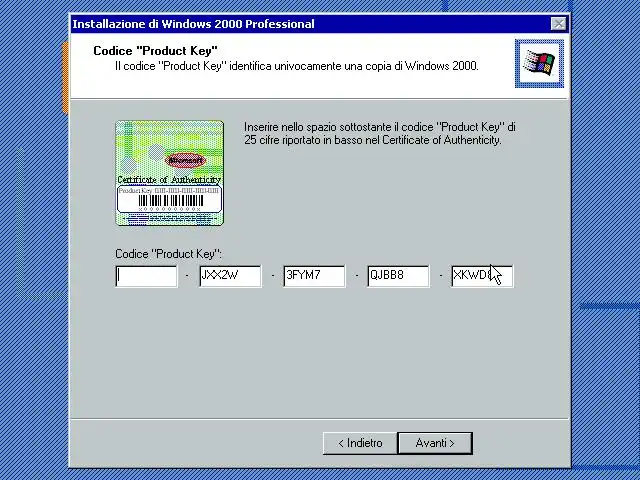This screenshot has width=640, height=480.
Task: Click the Codice "Product Key": field label
Action: (x=169, y=254)
